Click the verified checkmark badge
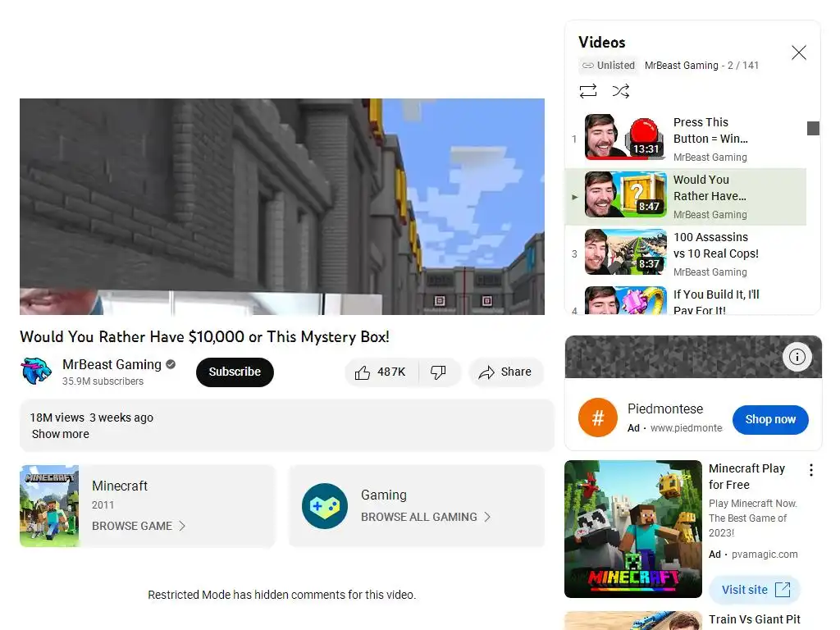Screen dimensions: 840x630 (x=171, y=364)
